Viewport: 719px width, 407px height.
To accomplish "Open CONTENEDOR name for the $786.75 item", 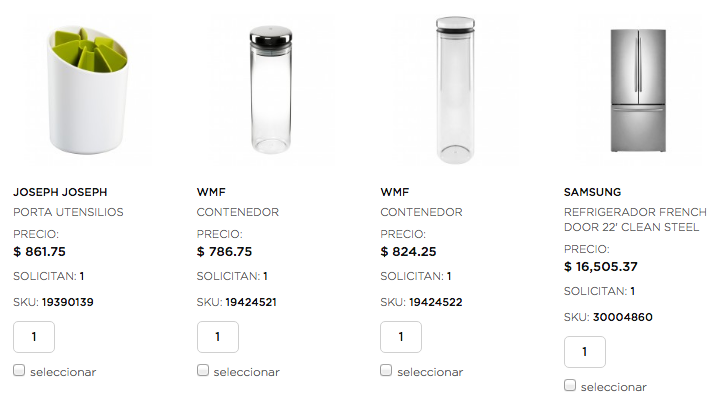I will (x=238, y=212).
